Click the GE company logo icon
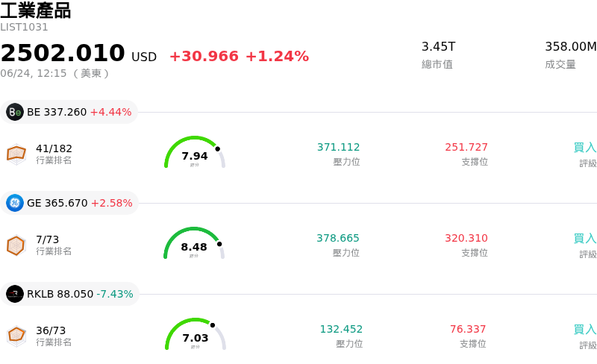The height and width of the screenshot is (364, 597). tap(15, 203)
